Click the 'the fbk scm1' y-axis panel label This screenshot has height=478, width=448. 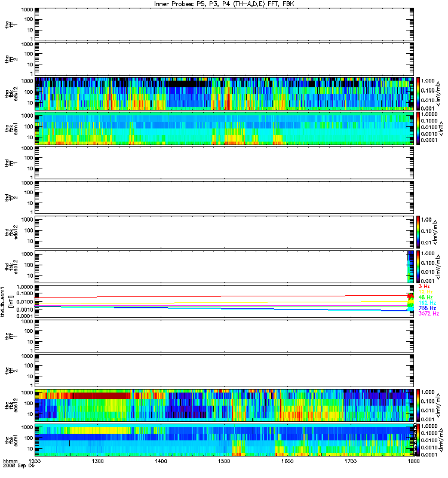tap(11, 440)
